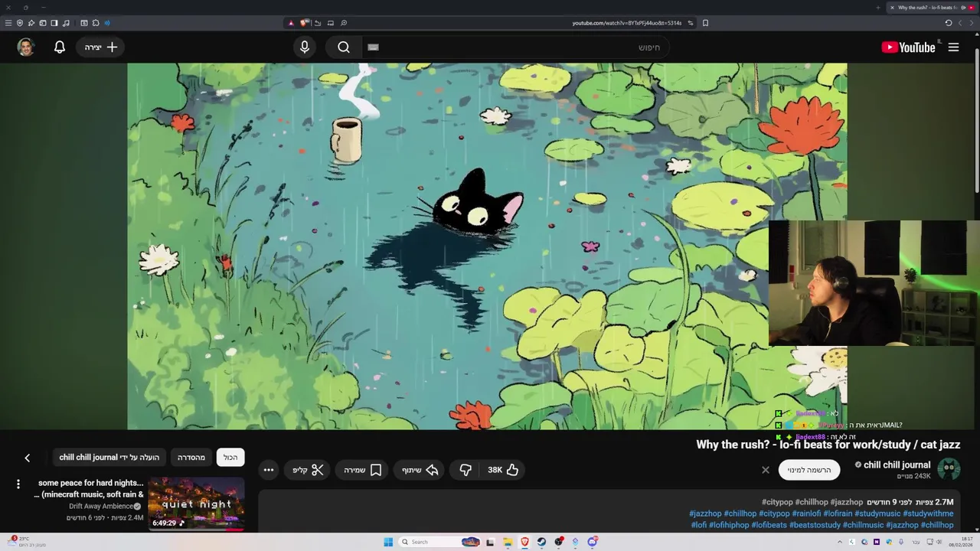Open chill chill journal channel avatar
980x551 pixels.
[949, 469]
